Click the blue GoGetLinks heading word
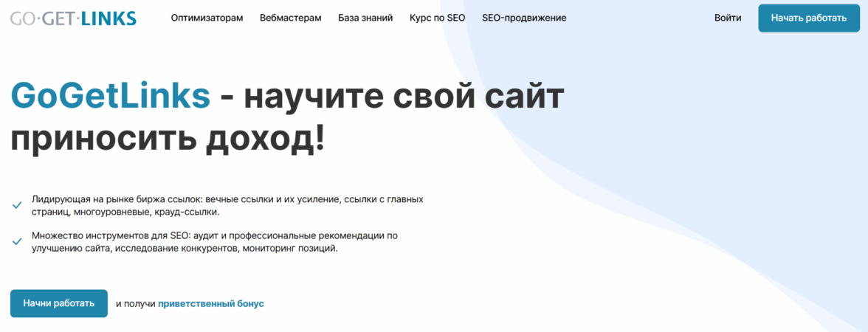The image size is (868, 332). (x=110, y=97)
